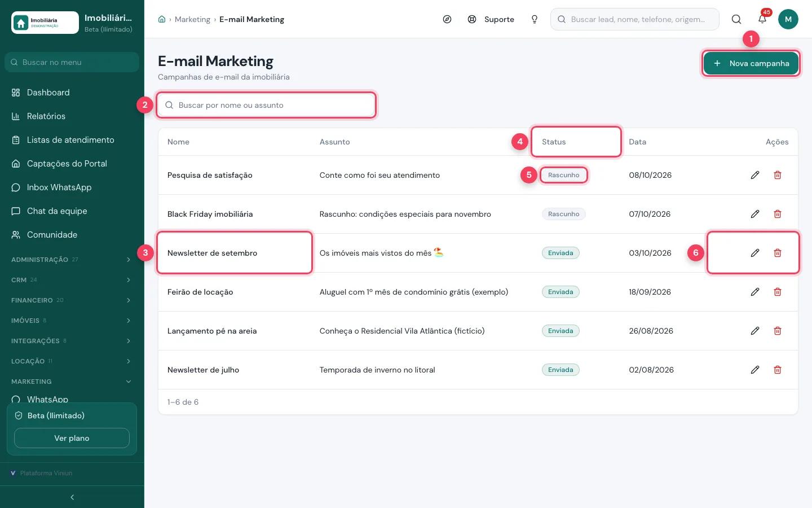Collapse the sidebar with the arrow

(72, 497)
